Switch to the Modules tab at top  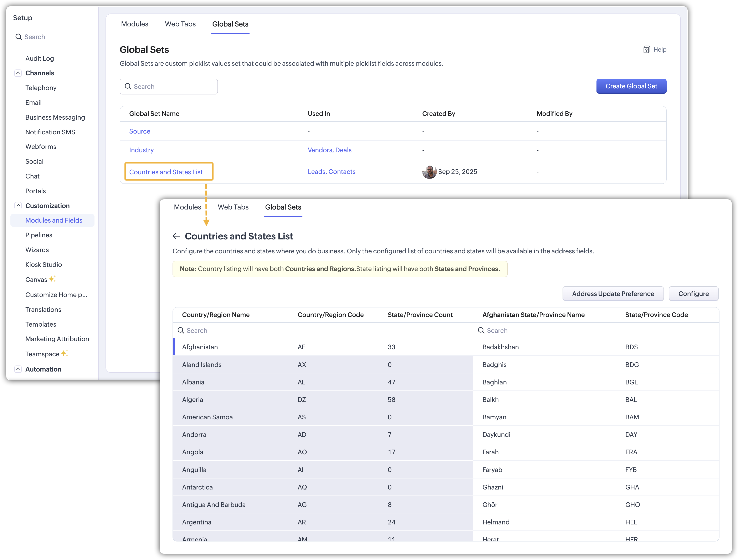pos(134,24)
